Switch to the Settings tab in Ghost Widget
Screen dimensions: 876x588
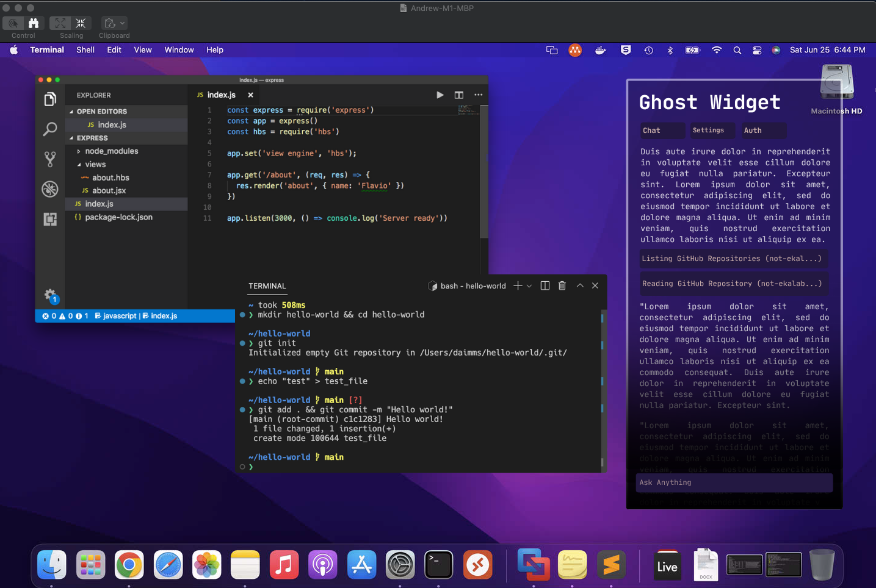tap(712, 130)
